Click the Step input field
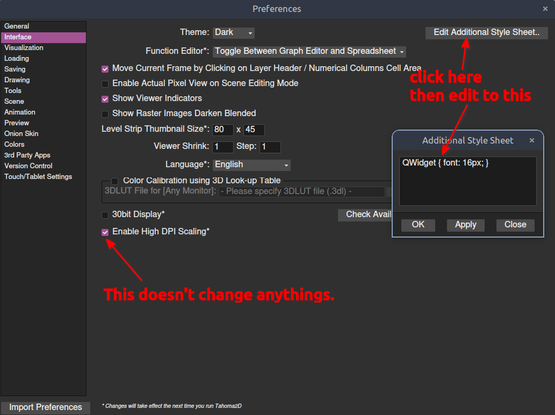The width and height of the screenshot is (555, 415). coord(270,147)
